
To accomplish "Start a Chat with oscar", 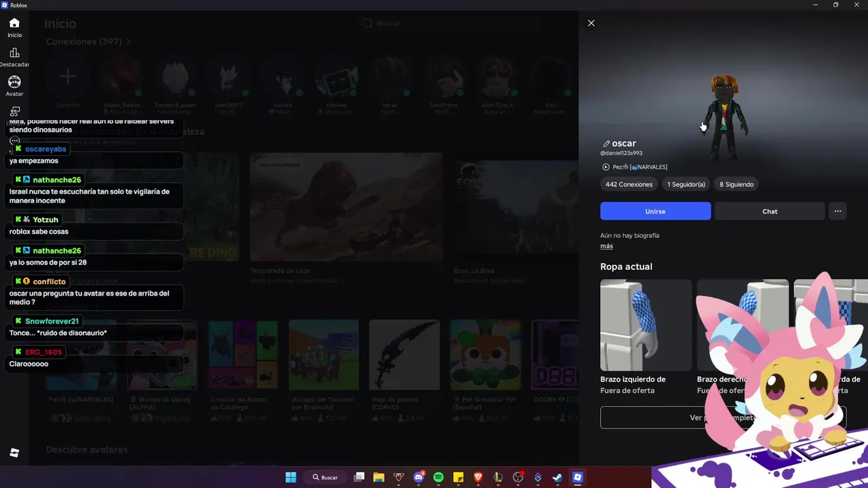I will tap(770, 211).
